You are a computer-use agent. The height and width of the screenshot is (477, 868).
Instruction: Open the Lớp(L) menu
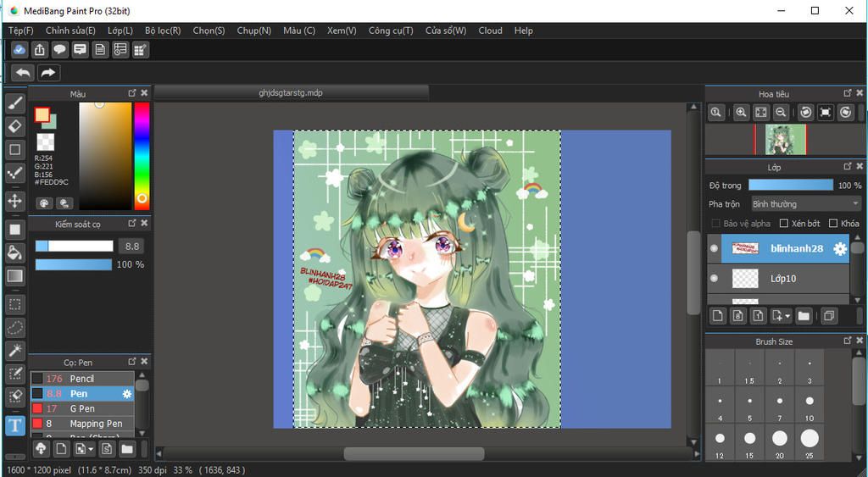coord(120,31)
